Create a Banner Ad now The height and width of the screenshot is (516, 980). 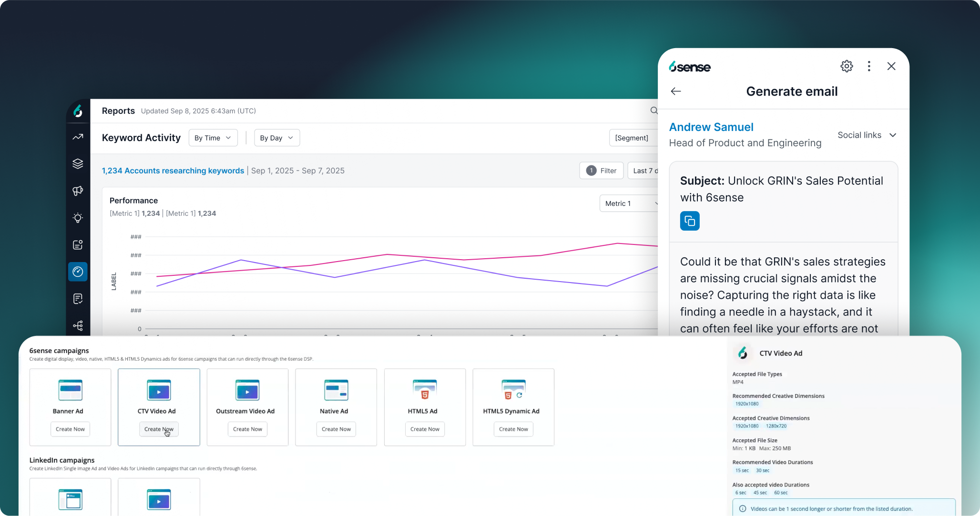pyautogui.click(x=70, y=429)
